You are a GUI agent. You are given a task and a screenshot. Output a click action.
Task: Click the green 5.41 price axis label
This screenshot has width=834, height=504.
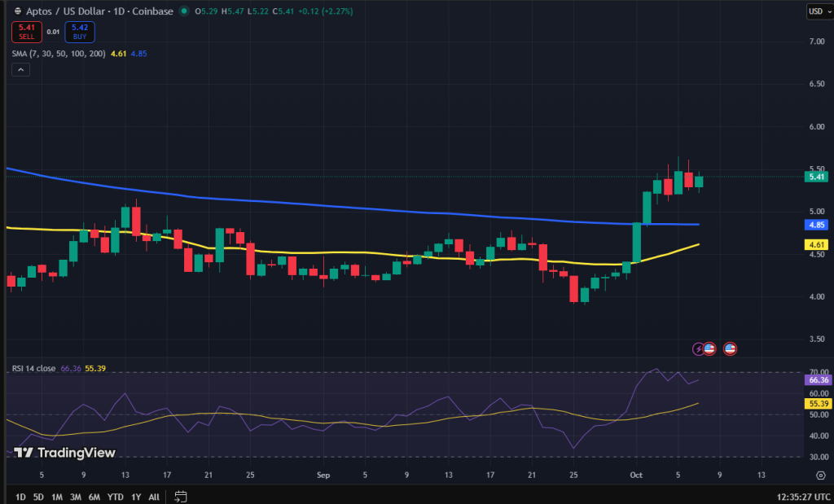[x=816, y=177]
